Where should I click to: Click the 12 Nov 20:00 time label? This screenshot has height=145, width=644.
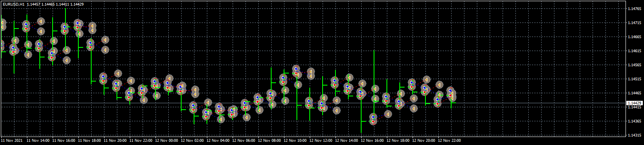424,141
